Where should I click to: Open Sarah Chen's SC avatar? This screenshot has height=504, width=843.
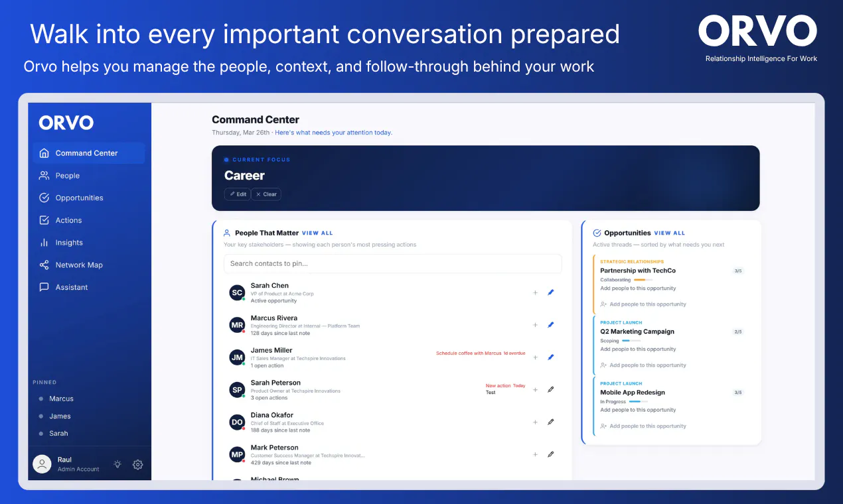(x=237, y=292)
